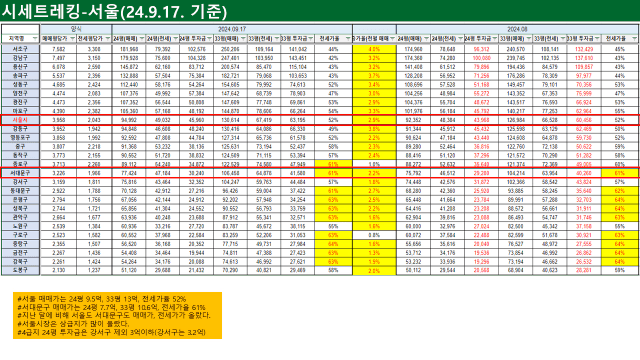The width and height of the screenshot is (640, 360).
Task: Click the 강서구 region cell
Action: pyautogui.click(x=20, y=182)
